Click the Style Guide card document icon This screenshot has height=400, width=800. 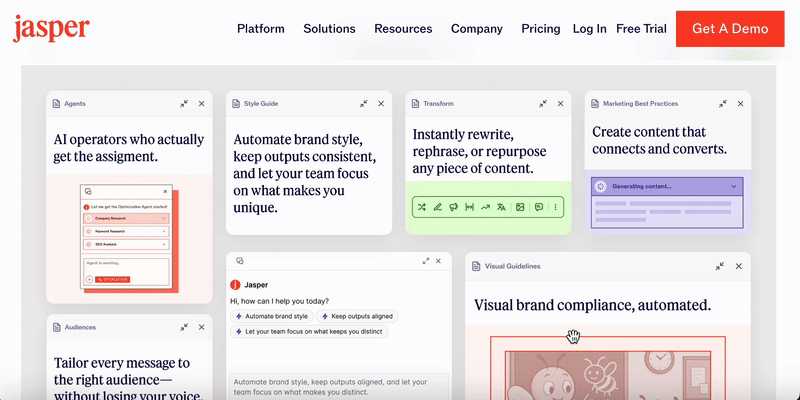(236, 104)
